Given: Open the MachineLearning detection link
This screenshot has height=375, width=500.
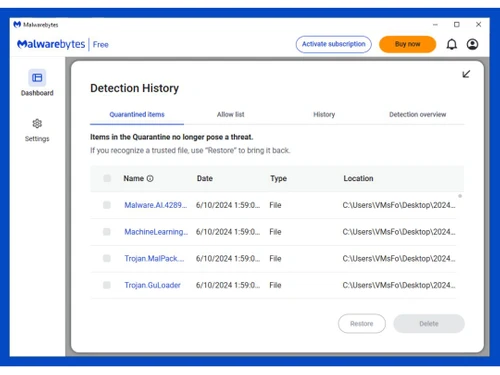Looking at the screenshot, I should [156, 232].
